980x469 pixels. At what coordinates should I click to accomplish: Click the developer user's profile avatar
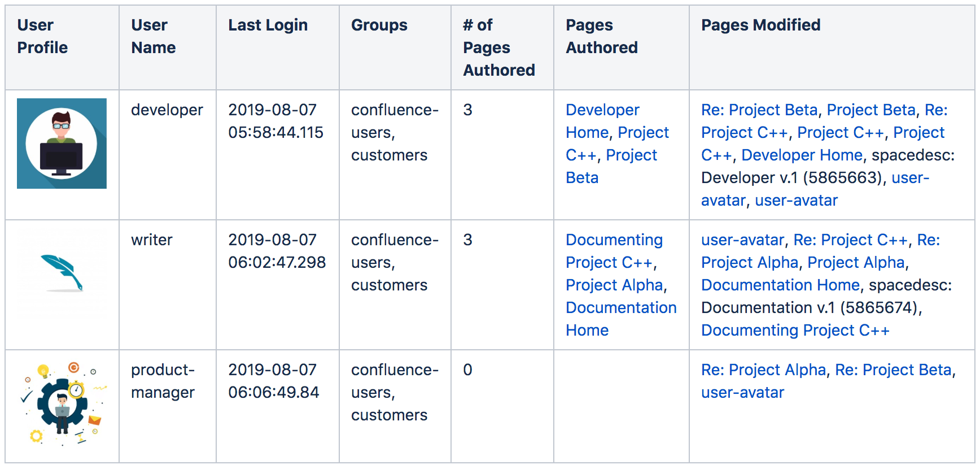(62, 144)
